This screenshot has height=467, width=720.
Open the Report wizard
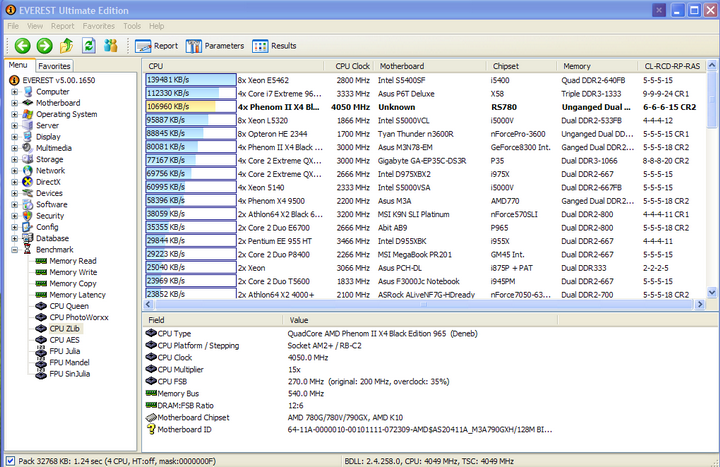click(156, 46)
